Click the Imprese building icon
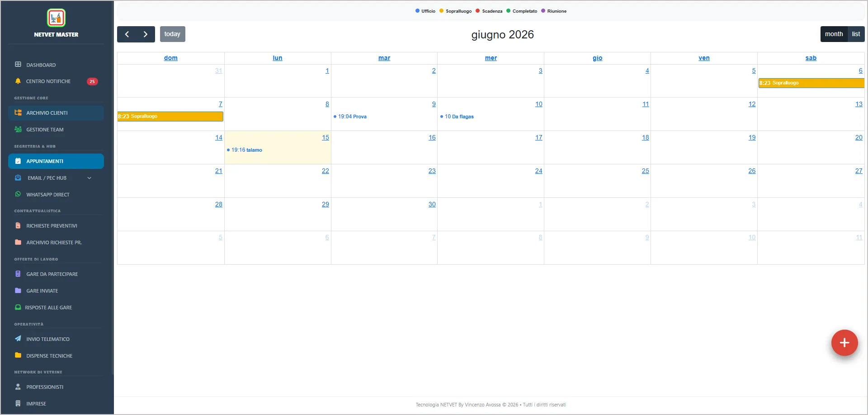Screen dimensions: 868x415 [18, 404]
